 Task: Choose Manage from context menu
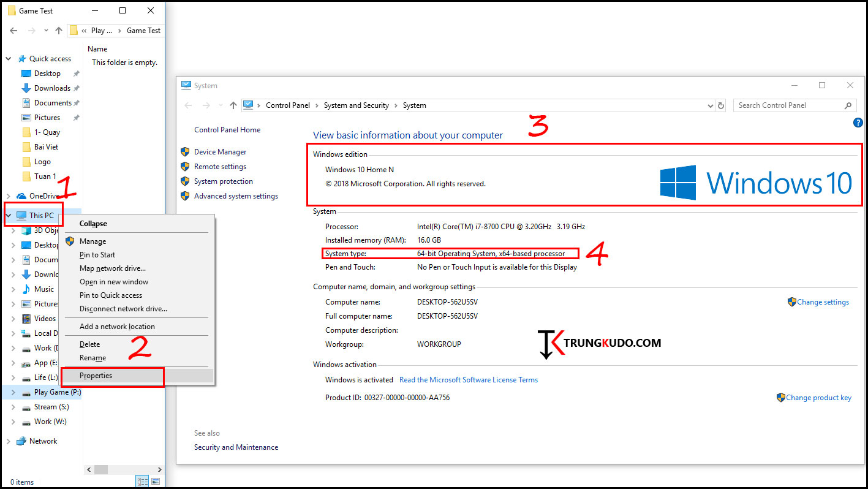[137, 241]
